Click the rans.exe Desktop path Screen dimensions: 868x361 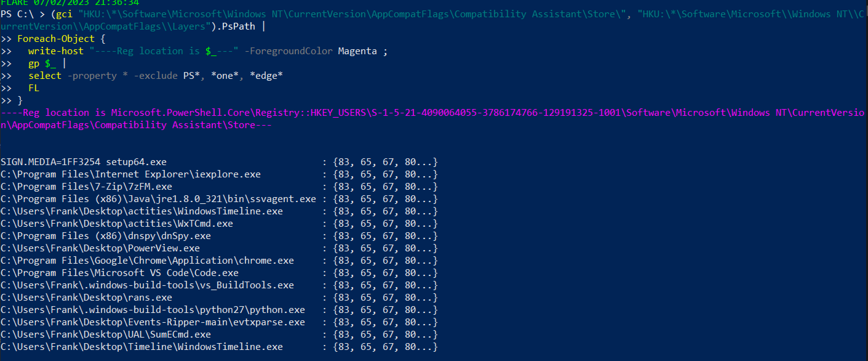click(x=86, y=298)
